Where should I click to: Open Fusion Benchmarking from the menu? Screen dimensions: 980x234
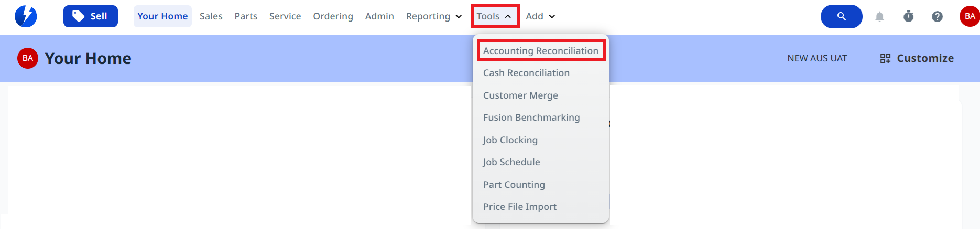[x=531, y=118]
